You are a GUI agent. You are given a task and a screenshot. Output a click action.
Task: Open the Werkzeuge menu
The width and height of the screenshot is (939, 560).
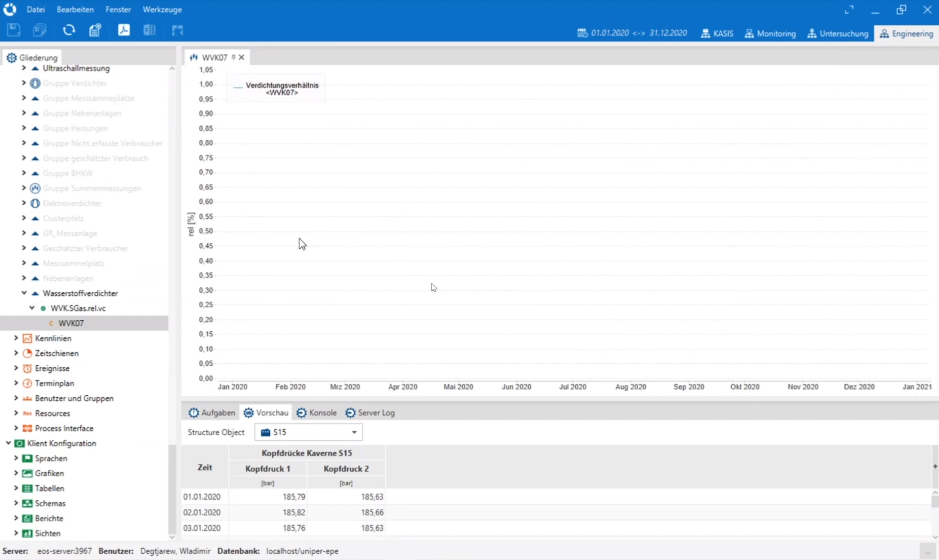click(162, 9)
